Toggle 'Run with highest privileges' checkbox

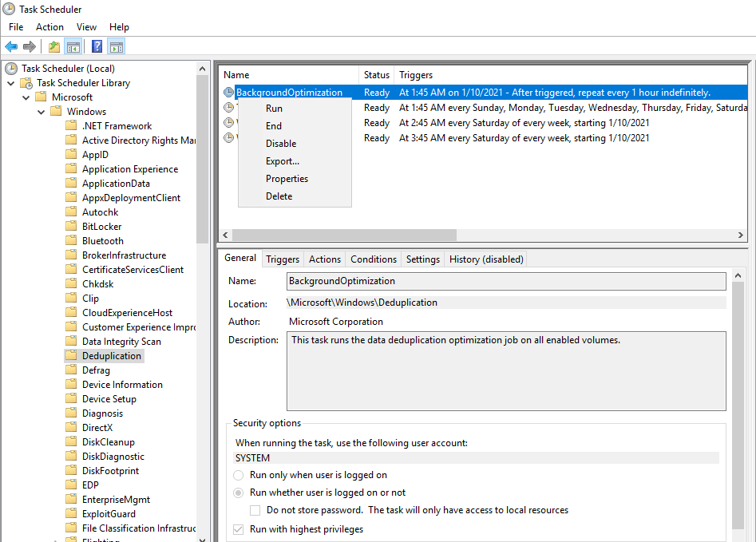point(238,529)
